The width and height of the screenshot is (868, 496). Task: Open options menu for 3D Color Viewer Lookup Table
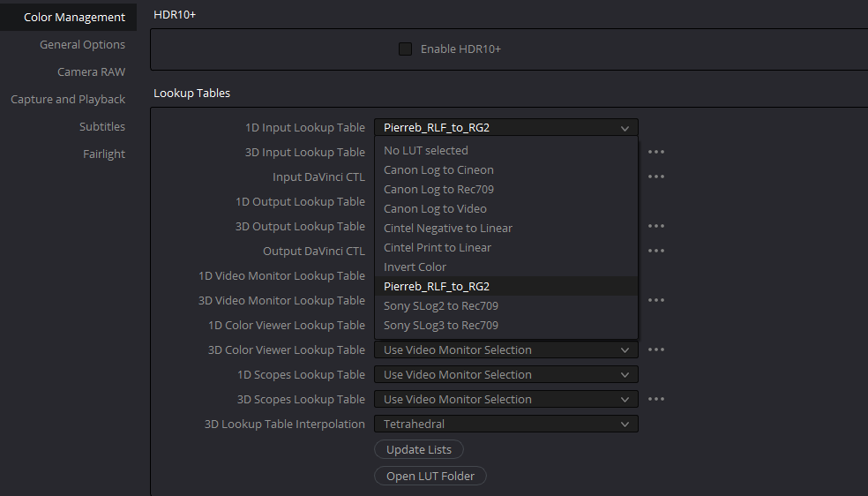pyautogui.click(x=656, y=349)
